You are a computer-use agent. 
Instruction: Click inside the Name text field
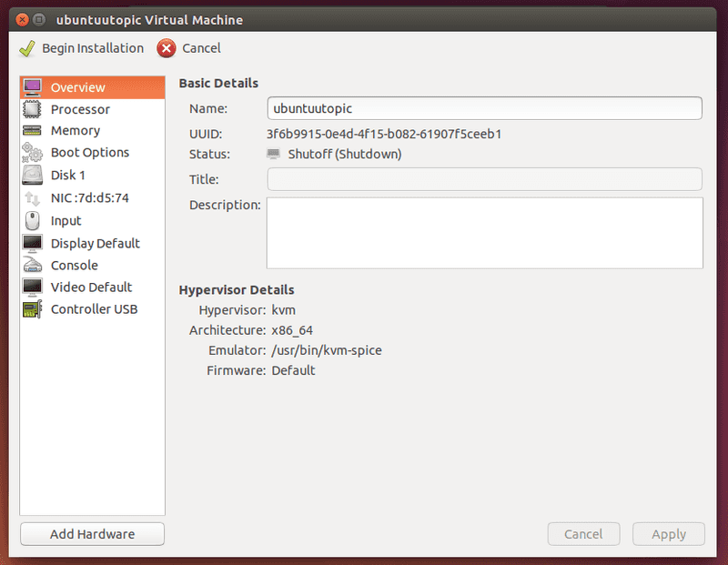point(482,107)
